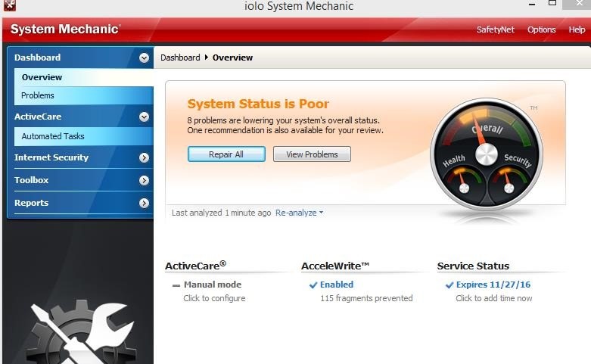Click Expires 11/27/16 service status
Image resolution: width=591 pixels, height=364 pixels.
pos(493,285)
